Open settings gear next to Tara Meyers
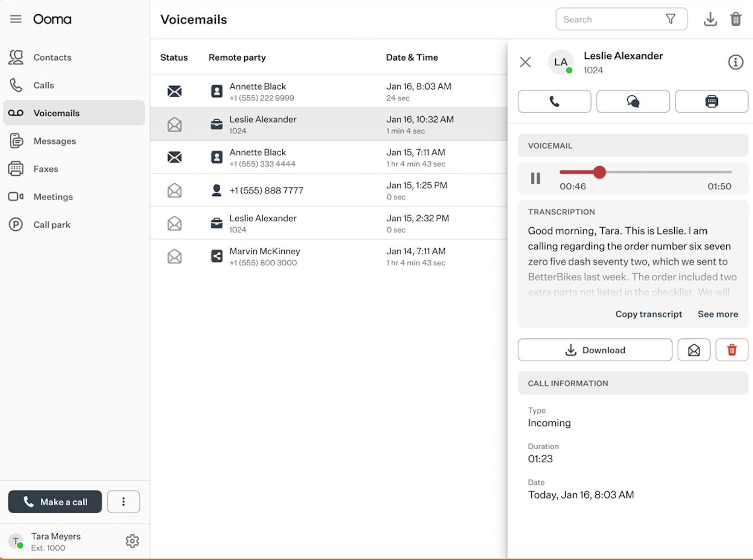The image size is (753, 560). point(132,541)
